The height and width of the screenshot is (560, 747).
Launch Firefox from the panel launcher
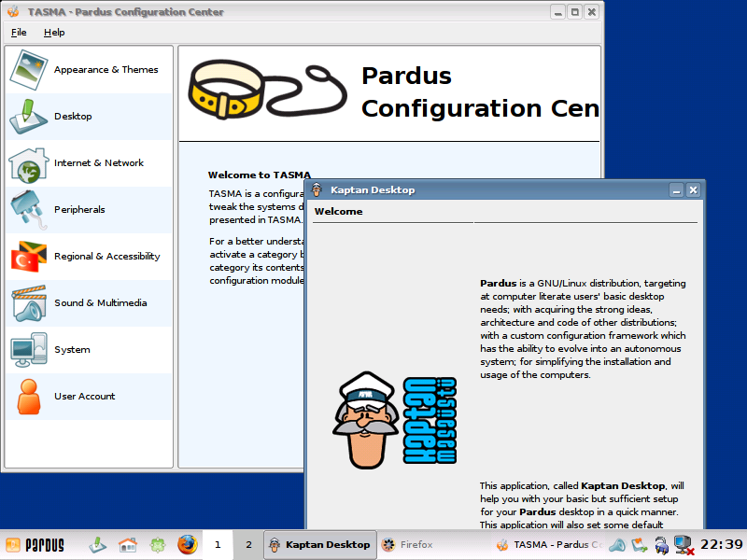(x=188, y=544)
